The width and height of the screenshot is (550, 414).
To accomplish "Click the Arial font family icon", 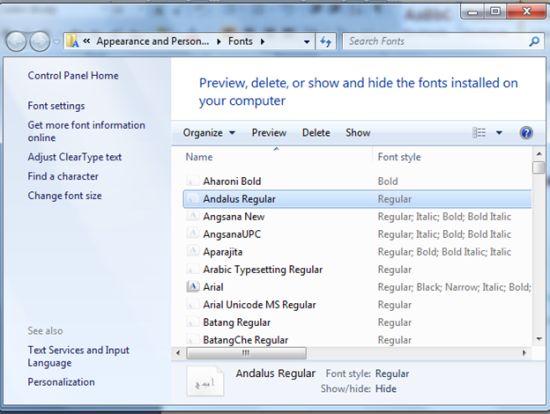I will [x=193, y=287].
